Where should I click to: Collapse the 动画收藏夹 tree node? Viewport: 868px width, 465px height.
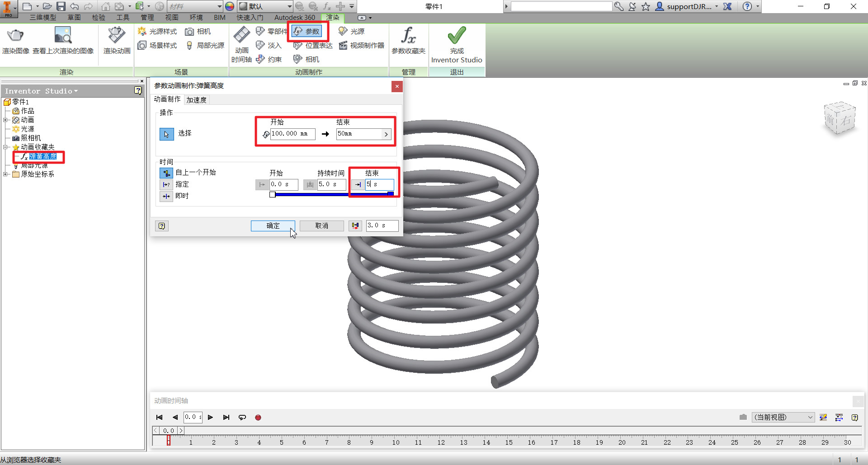click(5, 147)
